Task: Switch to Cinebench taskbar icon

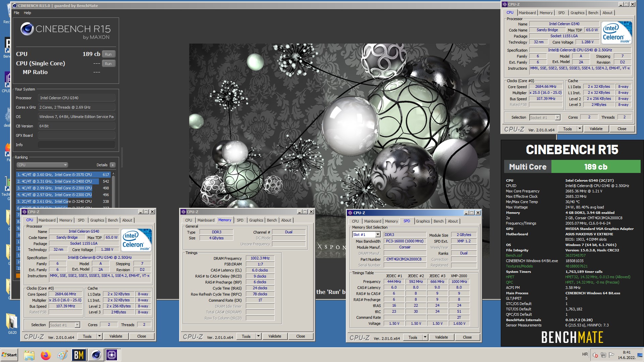Action: (96, 355)
